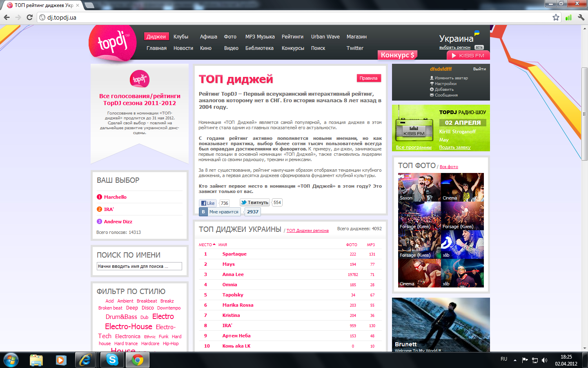This screenshot has height=368, width=588.
Task: Open Marika Rossa DJ profile
Action: point(238,305)
